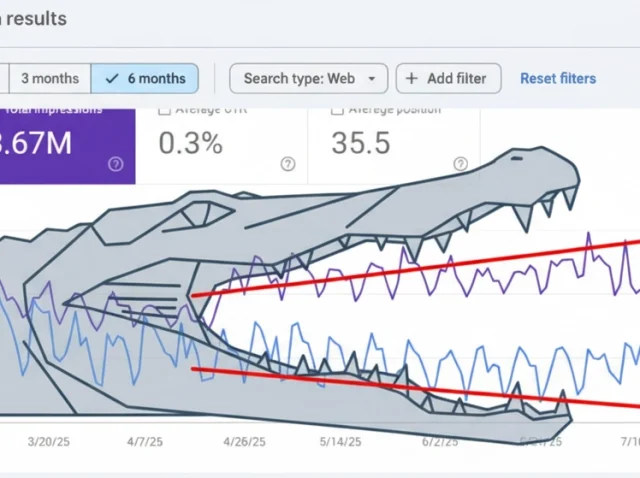Click help icon on Total impressions card
Viewport: 640px width, 478px height.
coord(116,164)
